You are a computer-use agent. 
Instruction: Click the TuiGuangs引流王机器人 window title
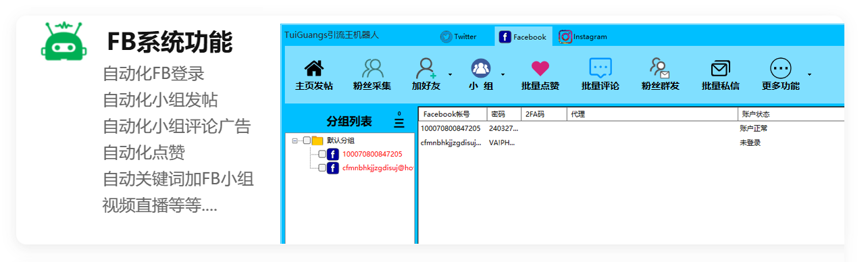331,35
